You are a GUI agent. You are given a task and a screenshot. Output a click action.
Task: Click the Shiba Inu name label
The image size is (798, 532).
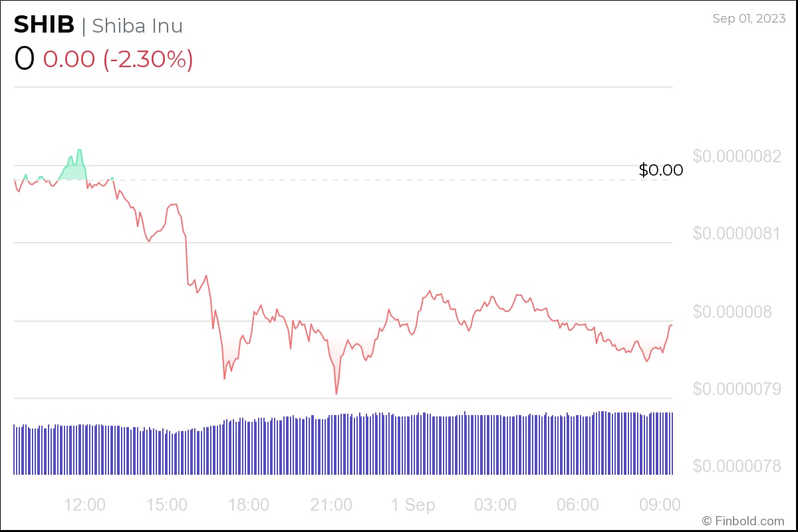click(x=137, y=25)
